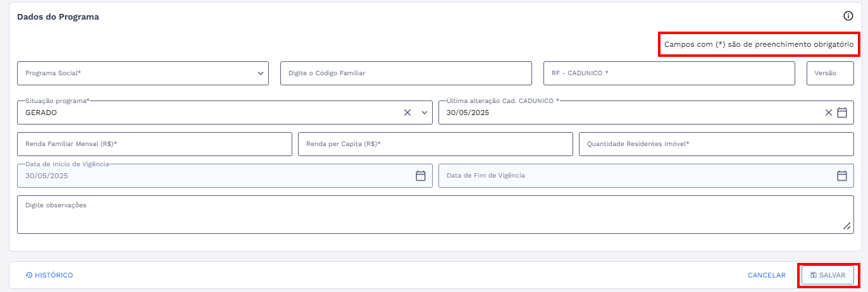Click the info icon near Dados do Programa

click(x=848, y=16)
